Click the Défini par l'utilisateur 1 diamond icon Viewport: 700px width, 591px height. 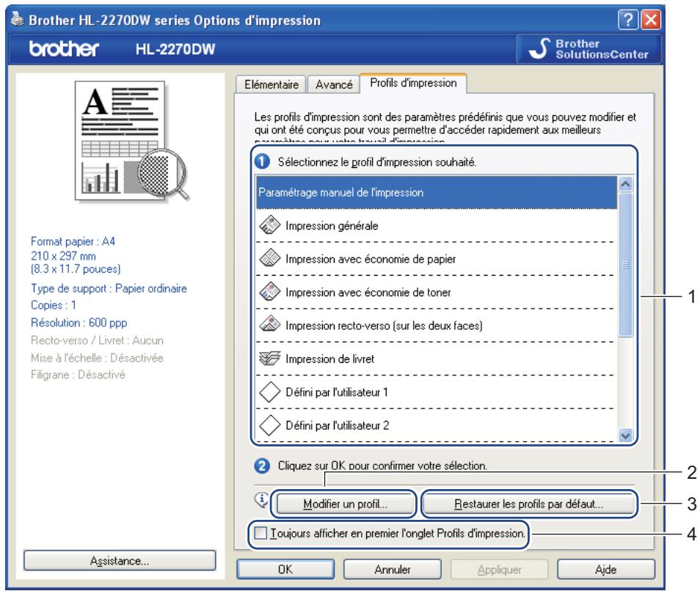269,392
